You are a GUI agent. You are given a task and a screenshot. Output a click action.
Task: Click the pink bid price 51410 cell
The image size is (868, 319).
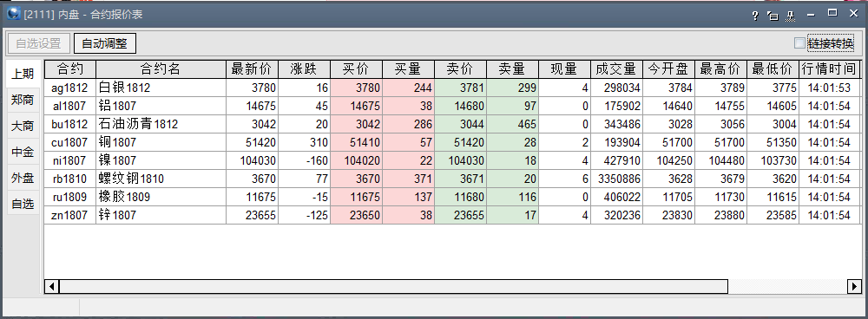click(357, 143)
